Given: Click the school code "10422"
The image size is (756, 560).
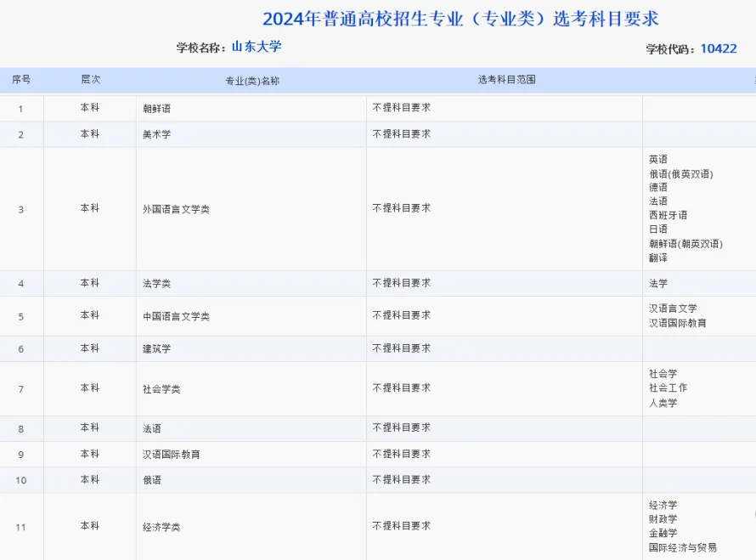Looking at the screenshot, I should (x=719, y=48).
